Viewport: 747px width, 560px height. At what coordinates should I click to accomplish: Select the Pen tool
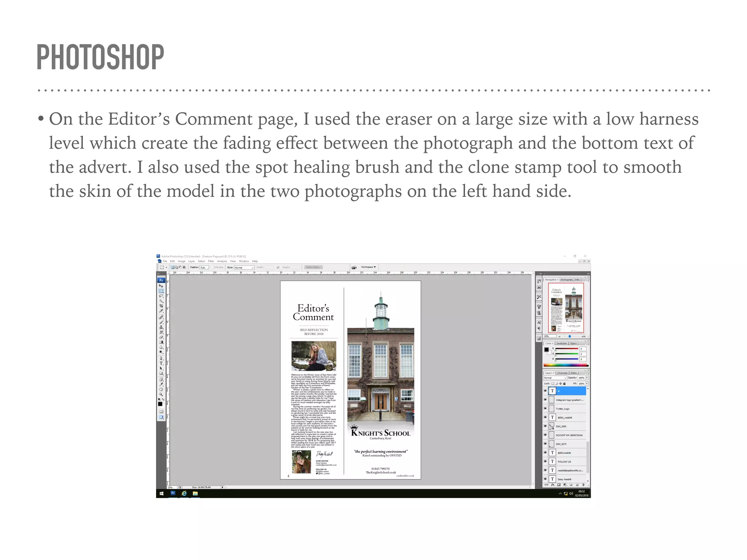click(x=161, y=358)
